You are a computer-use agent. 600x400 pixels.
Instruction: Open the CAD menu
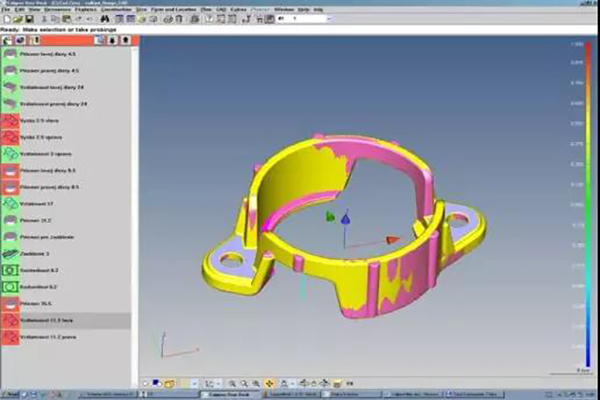coord(221,9)
